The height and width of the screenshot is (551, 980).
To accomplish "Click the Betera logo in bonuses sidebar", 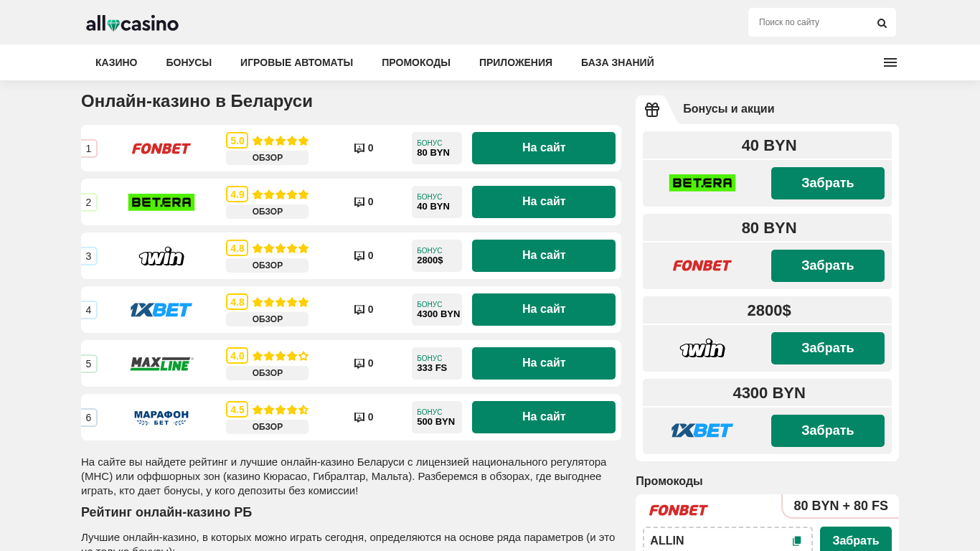I will pos(702,183).
